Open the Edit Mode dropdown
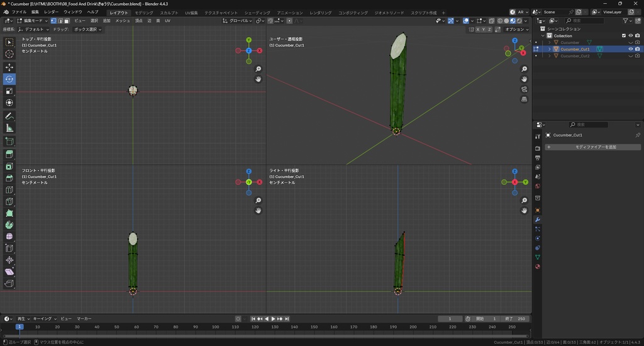Viewport: 644px width, 346px height. pyautogui.click(x=31, y=21)
